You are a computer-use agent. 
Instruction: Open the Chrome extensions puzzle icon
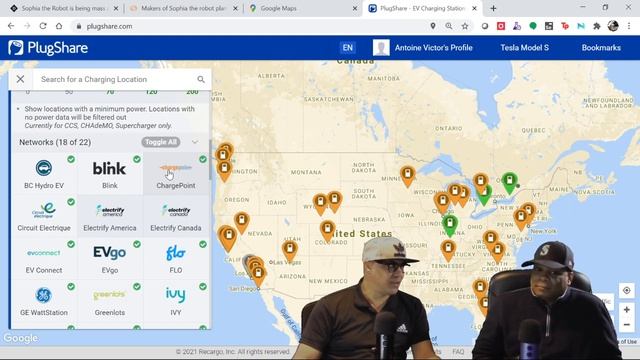pyautogui.click(x=597, y=26)
